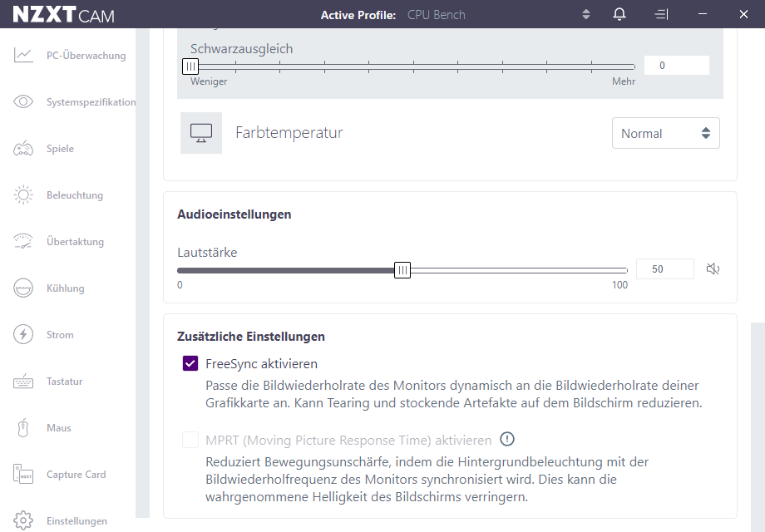
Task: Open the Capture Card page
Action: tap(76, 475)
